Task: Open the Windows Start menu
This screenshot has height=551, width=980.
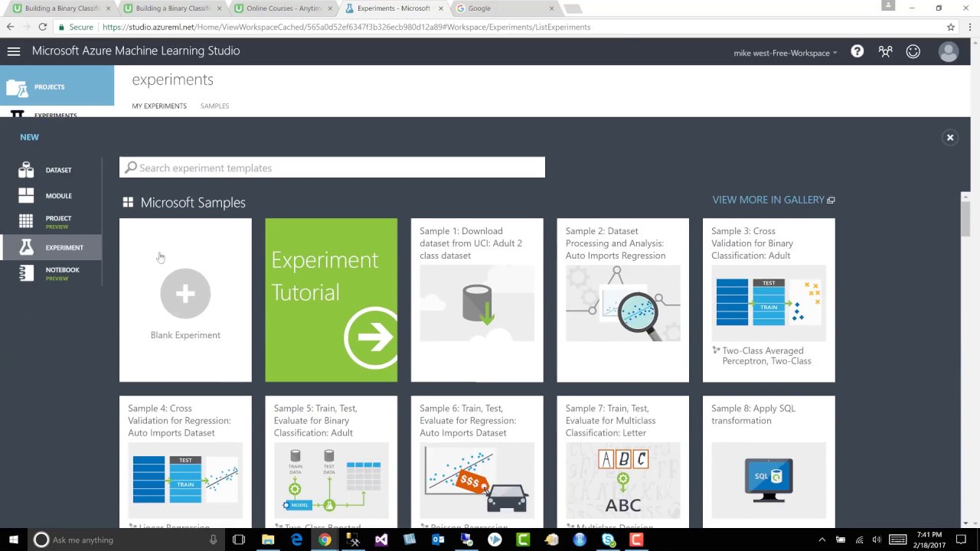Action: click(14, 540)
